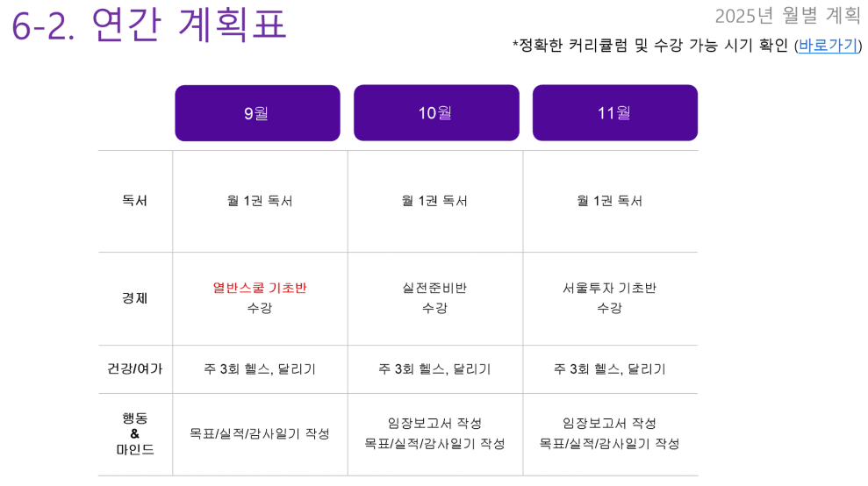The image size is (868, 486).
Task: Select the 건강/여가 row label
Action: [134, 369]
